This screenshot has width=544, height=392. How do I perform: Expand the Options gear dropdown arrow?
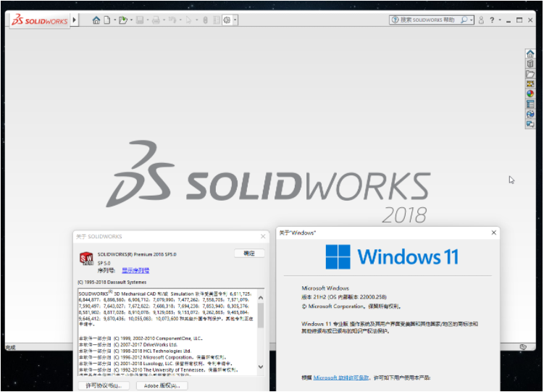235,20
